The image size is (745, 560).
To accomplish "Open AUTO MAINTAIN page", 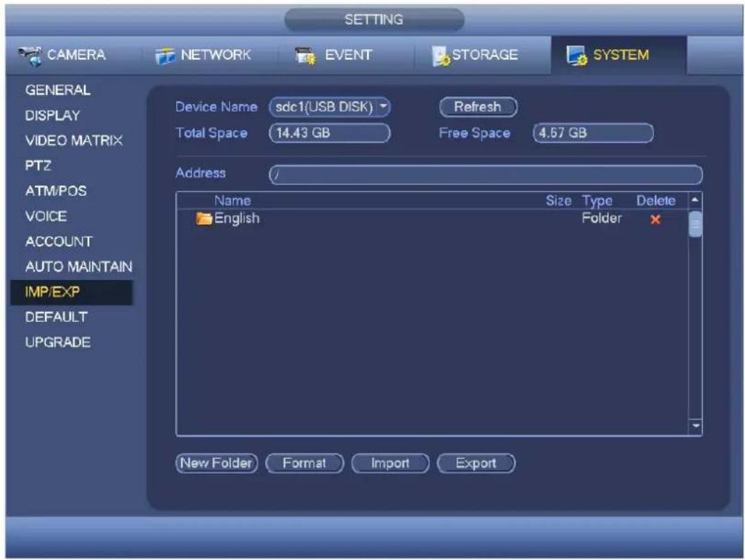I will tap(78, 266).
